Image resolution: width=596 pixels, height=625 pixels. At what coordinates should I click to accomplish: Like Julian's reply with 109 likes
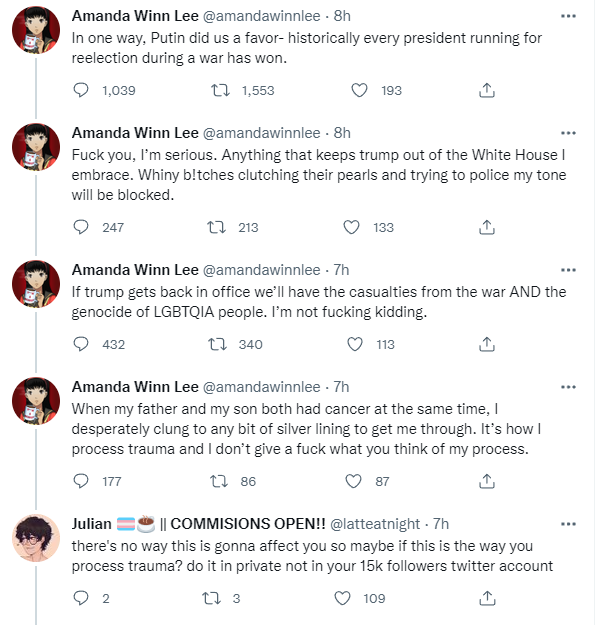(342, 598)
